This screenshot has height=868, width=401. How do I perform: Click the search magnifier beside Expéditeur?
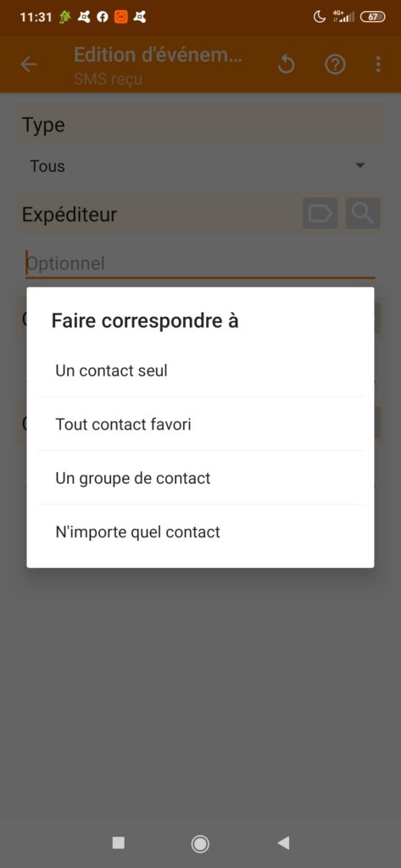coord(364,213)
